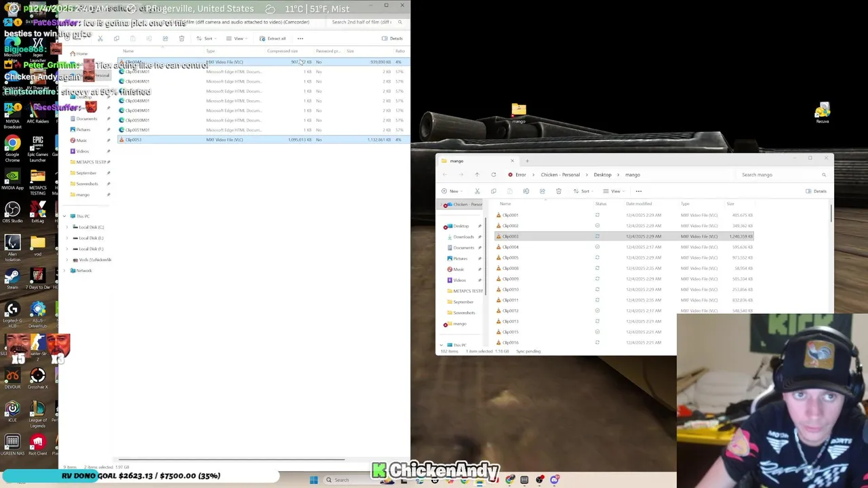The width and height of the screenshot is (868, 488).
Task: Expand Network in zip window sidebar
Action: [64, 270]
